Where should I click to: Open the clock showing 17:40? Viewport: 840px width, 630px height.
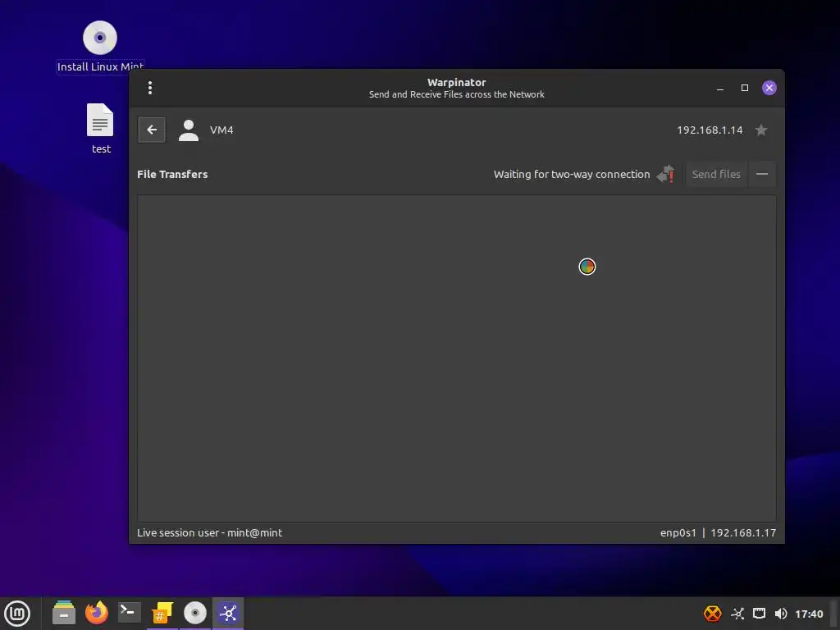809,614
